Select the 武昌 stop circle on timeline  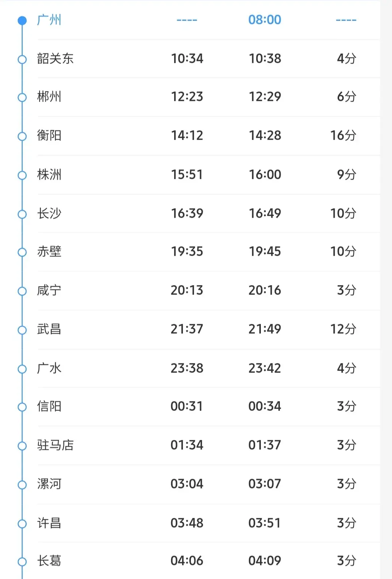22,330
